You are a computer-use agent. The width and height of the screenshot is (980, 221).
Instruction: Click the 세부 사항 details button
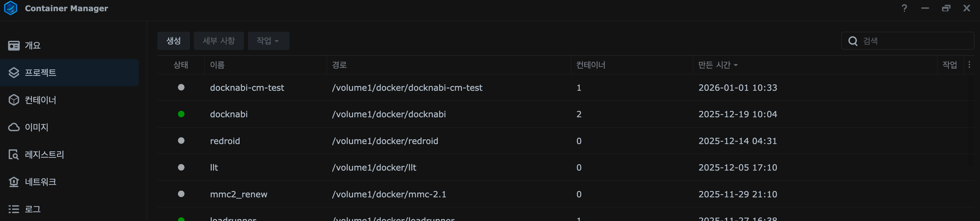click(x=219, y=41)
